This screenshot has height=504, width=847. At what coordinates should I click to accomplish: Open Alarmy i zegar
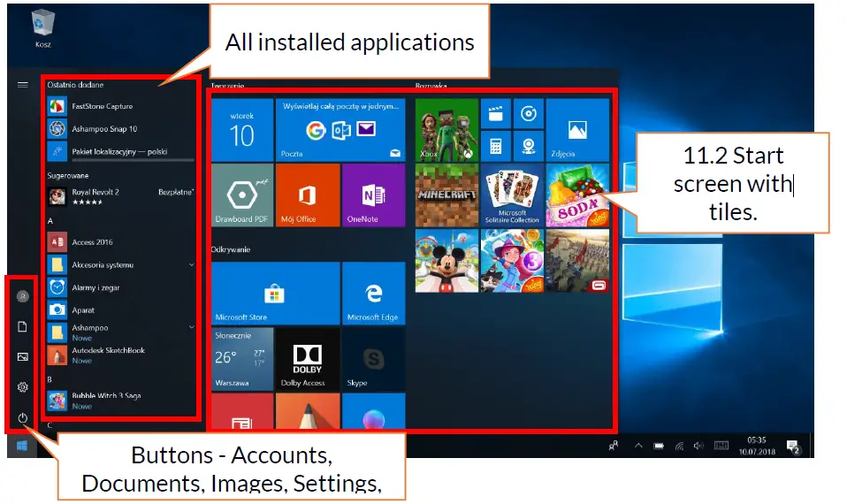pyautogui.click(x=120, y=287)
